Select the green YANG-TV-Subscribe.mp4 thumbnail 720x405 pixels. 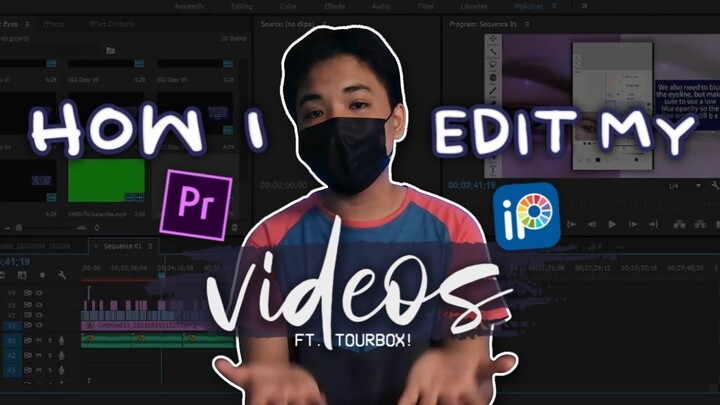pyautogui.click(x=106, y=180)
